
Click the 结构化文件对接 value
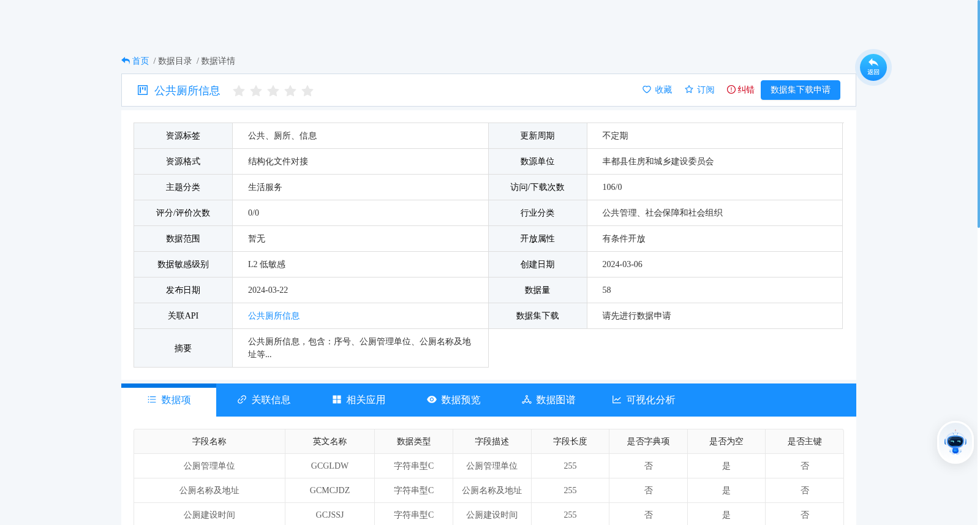coord(278,162)
